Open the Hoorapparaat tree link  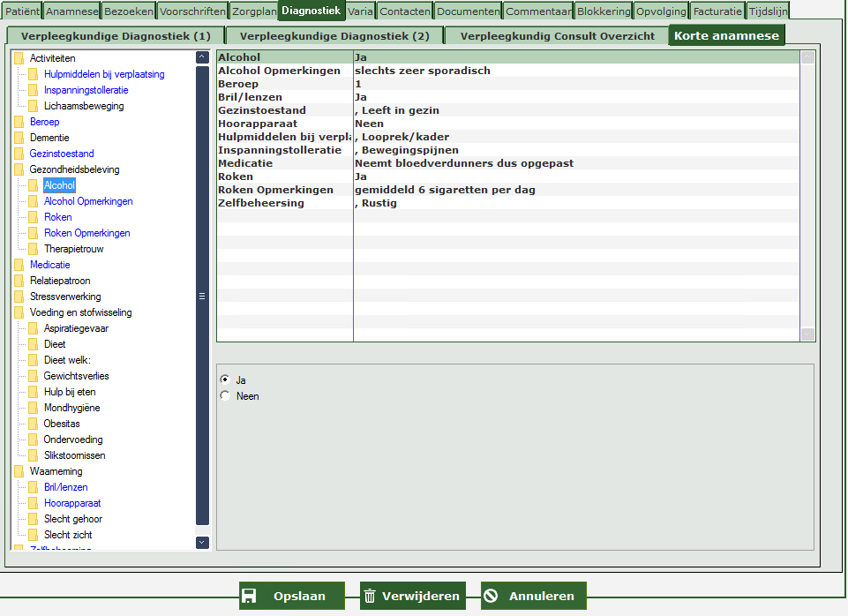point(72,503)
